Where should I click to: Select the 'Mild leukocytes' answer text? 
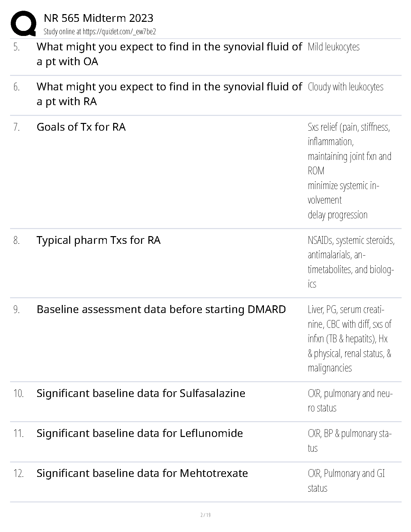click(333, 47)
